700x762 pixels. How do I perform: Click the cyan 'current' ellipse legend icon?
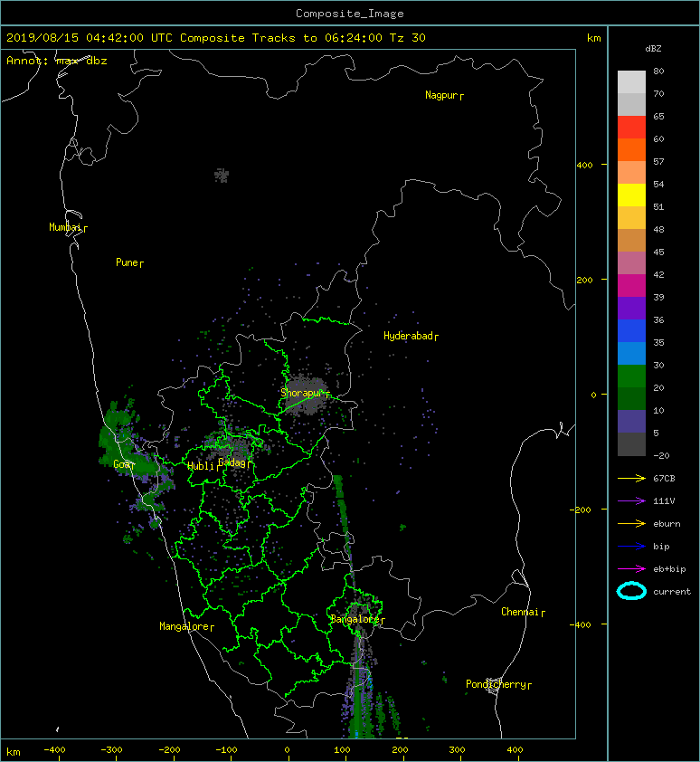click(631, 591)
